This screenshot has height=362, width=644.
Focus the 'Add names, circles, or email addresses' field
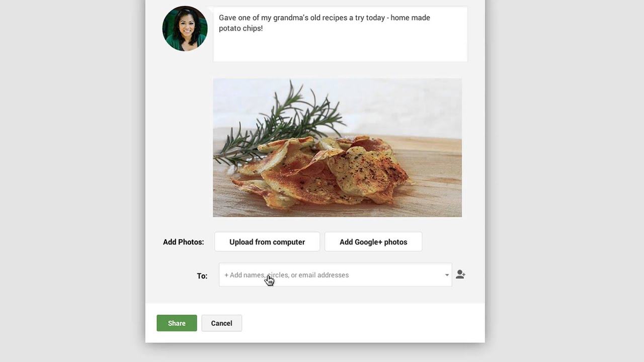click(335, 275)
